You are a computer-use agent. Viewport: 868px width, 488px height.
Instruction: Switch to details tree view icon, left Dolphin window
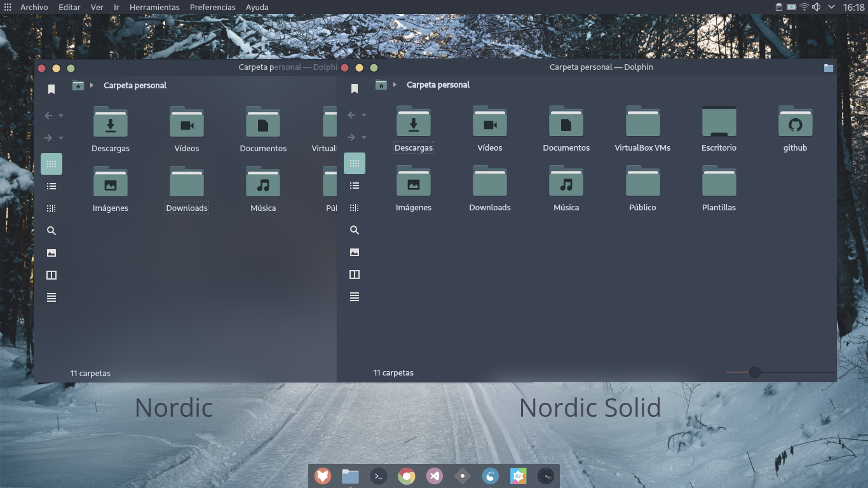pyautogui.click(x=51, y=208)
